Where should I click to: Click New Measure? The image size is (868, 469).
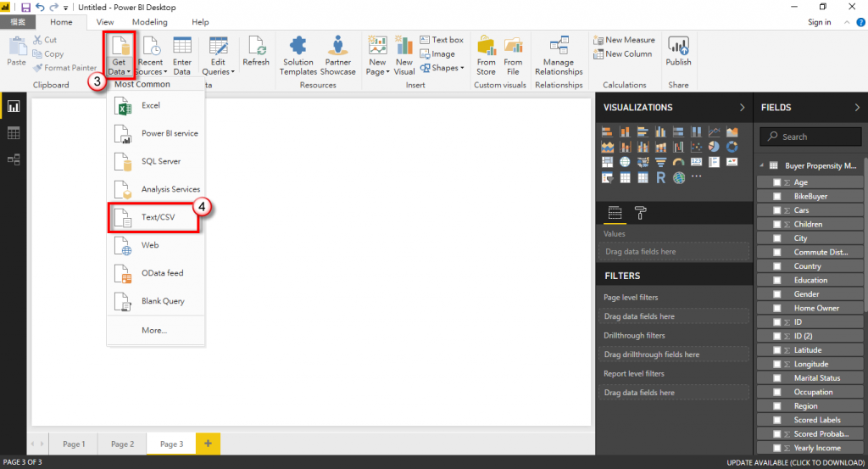[624, 40]
